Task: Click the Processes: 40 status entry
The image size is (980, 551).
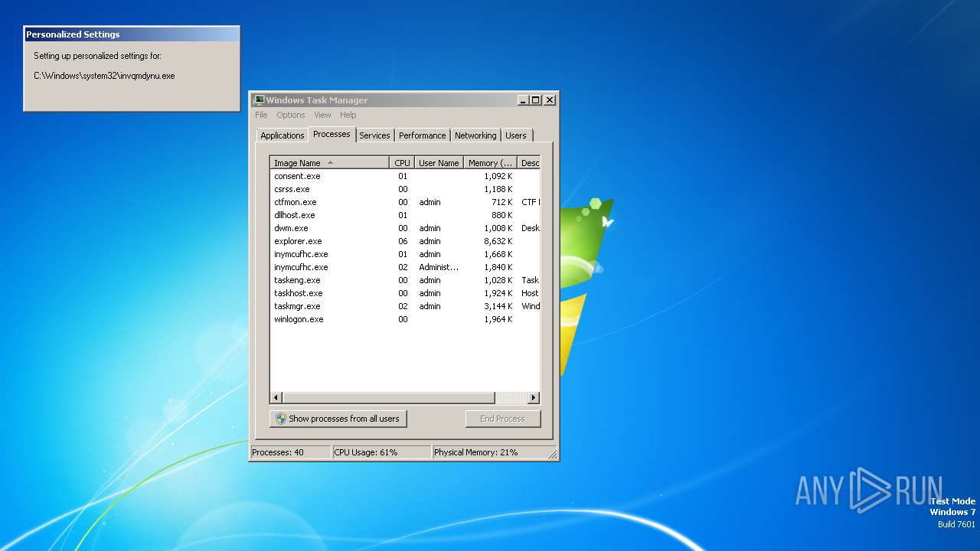Action: tap(290, 452)
